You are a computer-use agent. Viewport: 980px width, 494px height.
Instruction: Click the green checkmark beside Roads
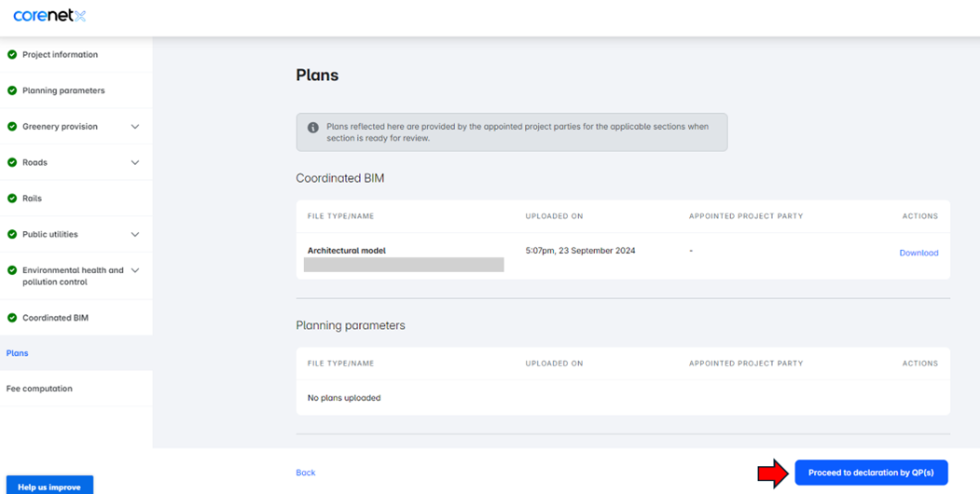point(12,162)
